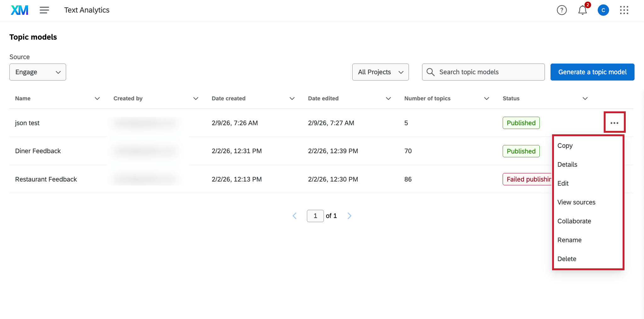Viewport: 644px width, 319px height.
Task: Open the hamburger navigation menu
Action: (x=44, y=10)
